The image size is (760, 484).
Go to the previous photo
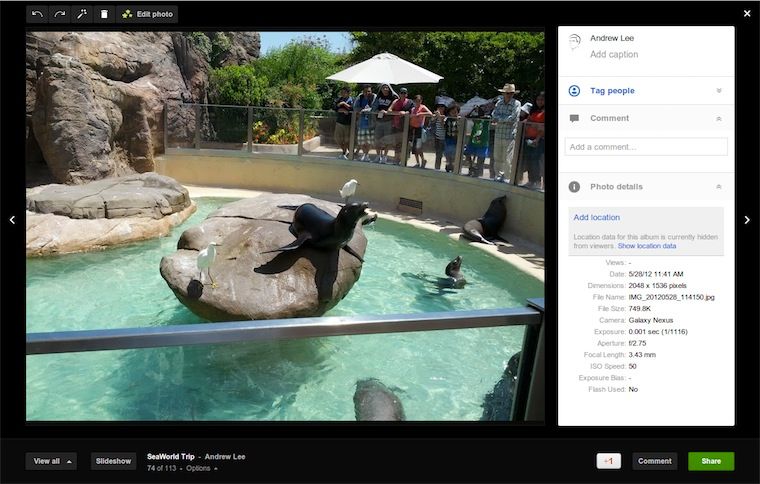(x=12, y=220)
